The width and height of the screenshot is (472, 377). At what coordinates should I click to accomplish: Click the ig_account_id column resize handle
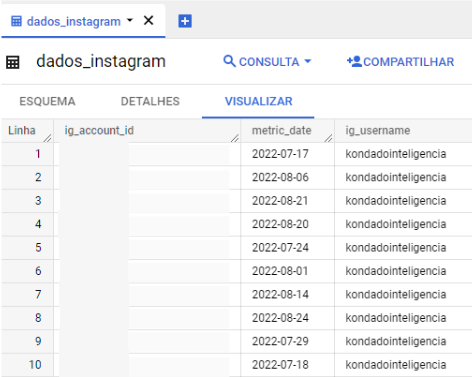coord(235,138)
